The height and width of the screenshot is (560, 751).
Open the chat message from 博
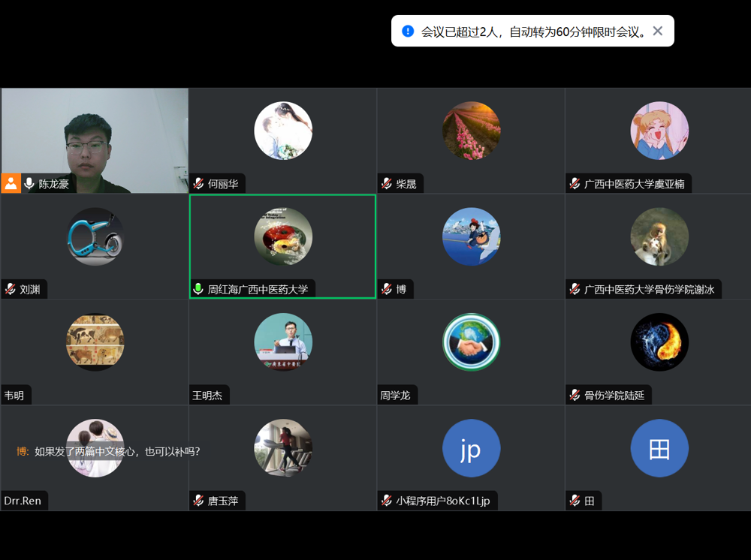[109, 451]
